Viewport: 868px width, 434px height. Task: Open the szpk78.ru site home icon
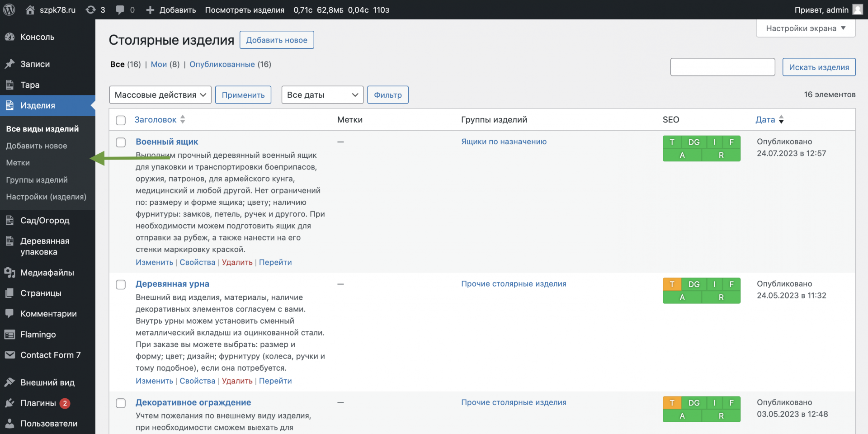tap(30, 9)
